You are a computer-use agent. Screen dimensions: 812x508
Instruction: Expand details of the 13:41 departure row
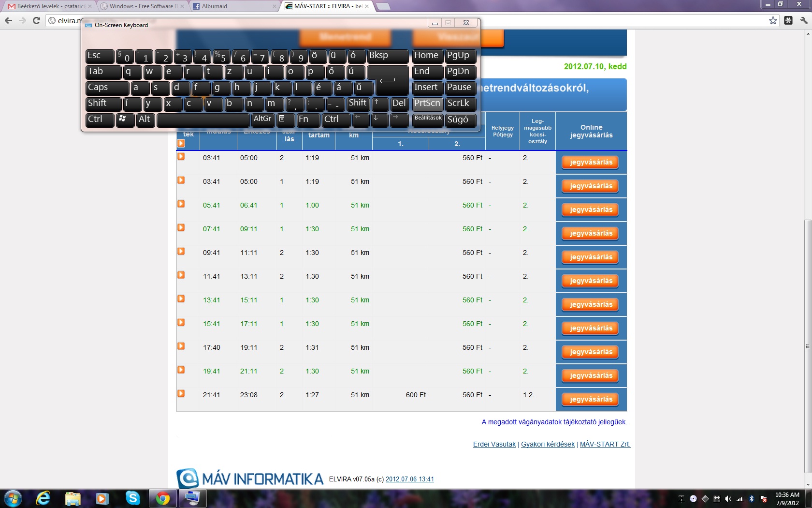tap(181, 299)
